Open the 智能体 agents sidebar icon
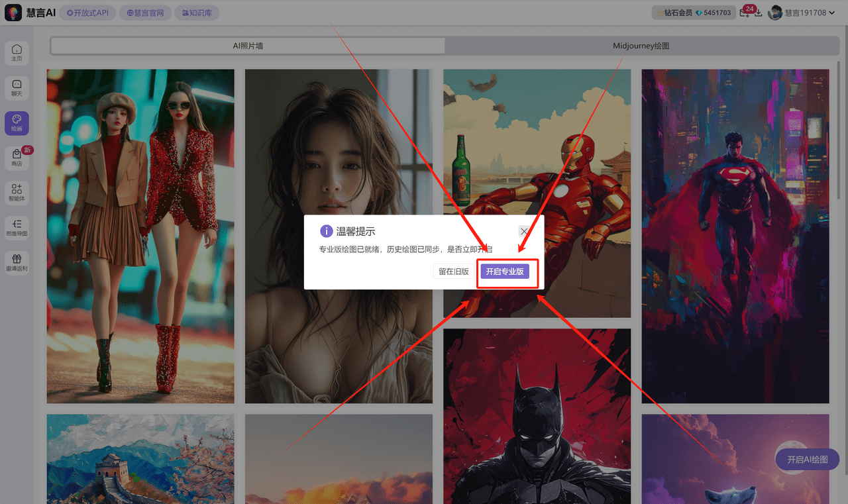This screenshot has width=848, height=504. click(17, 193)
